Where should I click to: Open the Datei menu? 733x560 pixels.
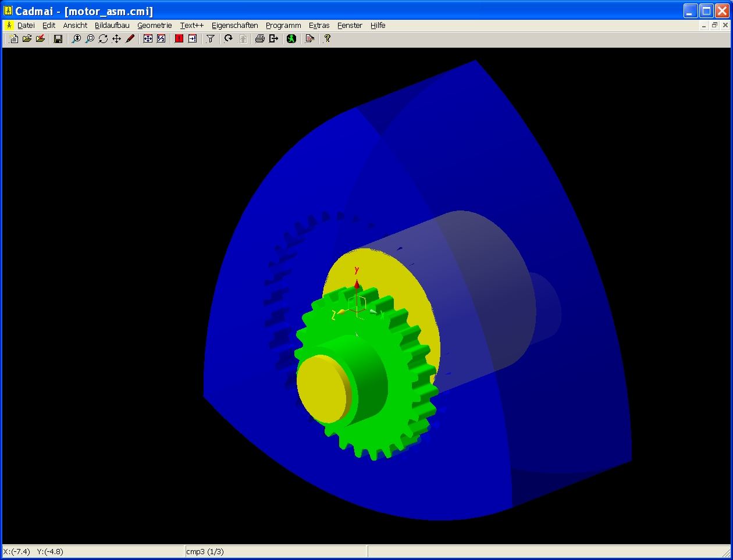pyautogui.click(x=26, y=26)
